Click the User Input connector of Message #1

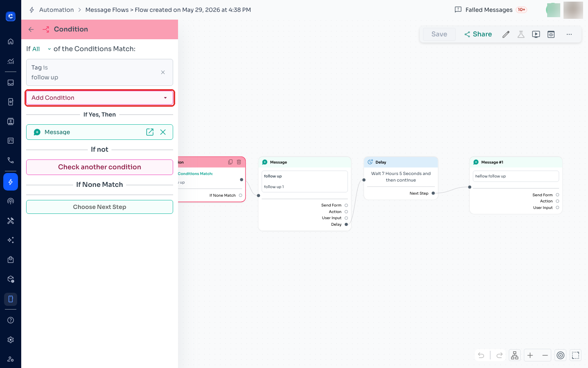pos(557,208)
